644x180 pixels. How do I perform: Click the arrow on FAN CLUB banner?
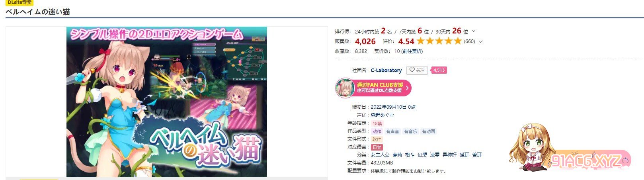[407, 88]
